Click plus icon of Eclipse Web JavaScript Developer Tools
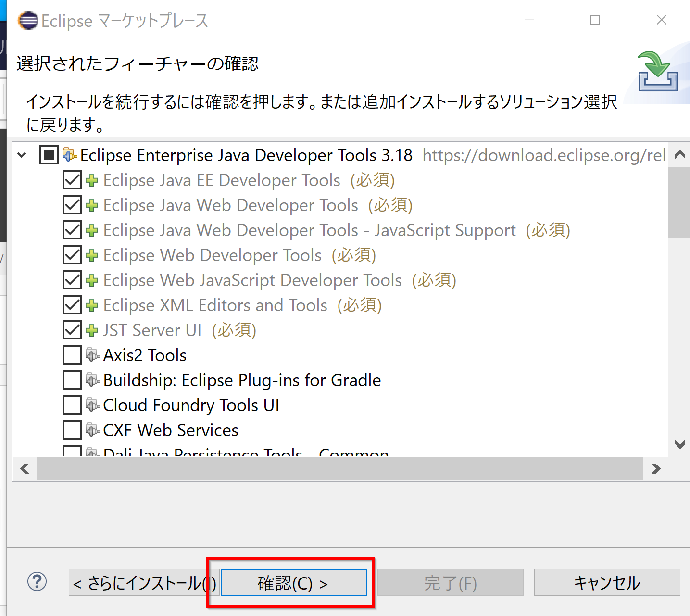 point(92,280)
